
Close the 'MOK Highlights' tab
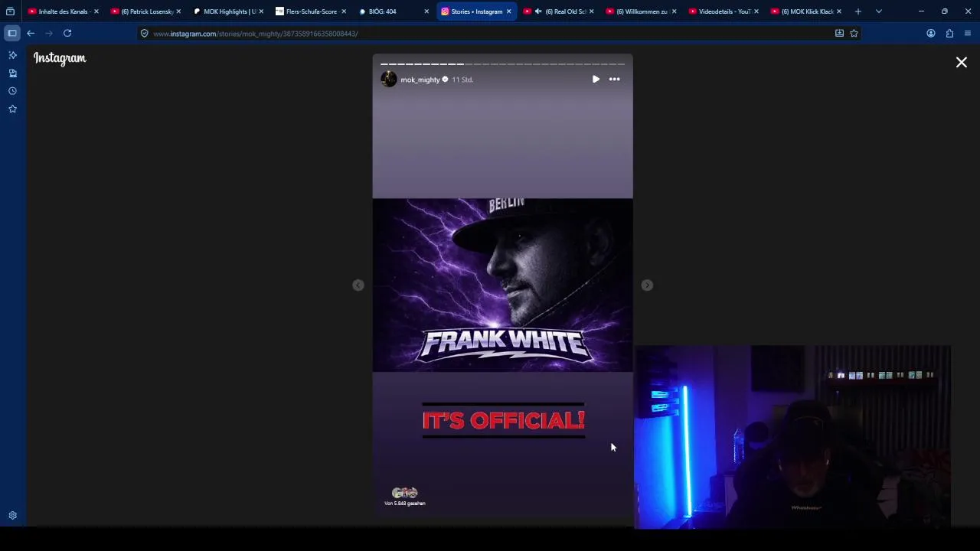coord(261,11)
